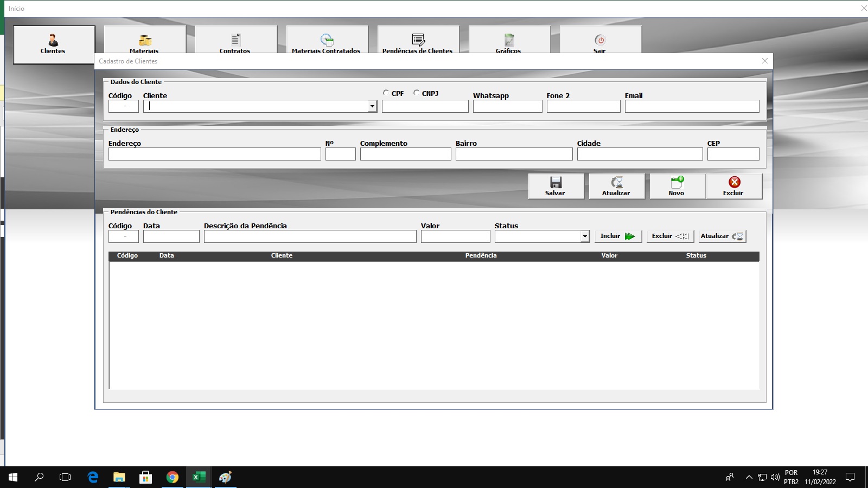Screen dimensions: 868x488
Task: Expand the Cliente combo box dropdown
Action: pos(372,106)
